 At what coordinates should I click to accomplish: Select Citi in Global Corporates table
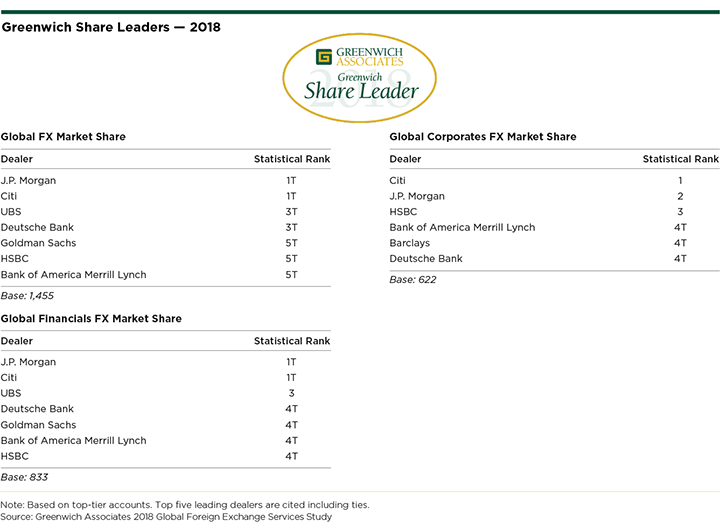pyautogui.click(x=398, y=181)
